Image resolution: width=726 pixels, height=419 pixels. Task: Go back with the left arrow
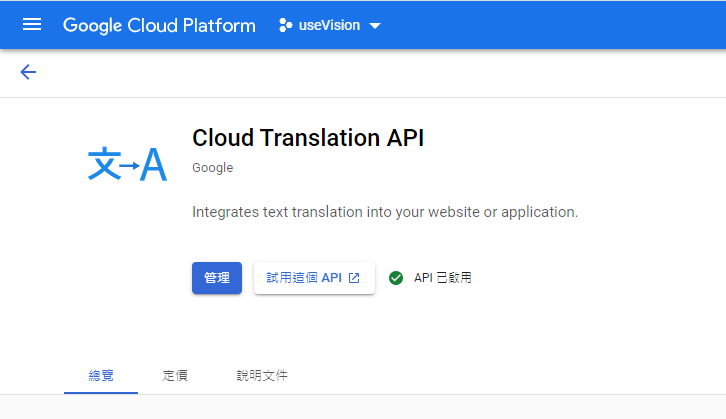click(28, 72)
